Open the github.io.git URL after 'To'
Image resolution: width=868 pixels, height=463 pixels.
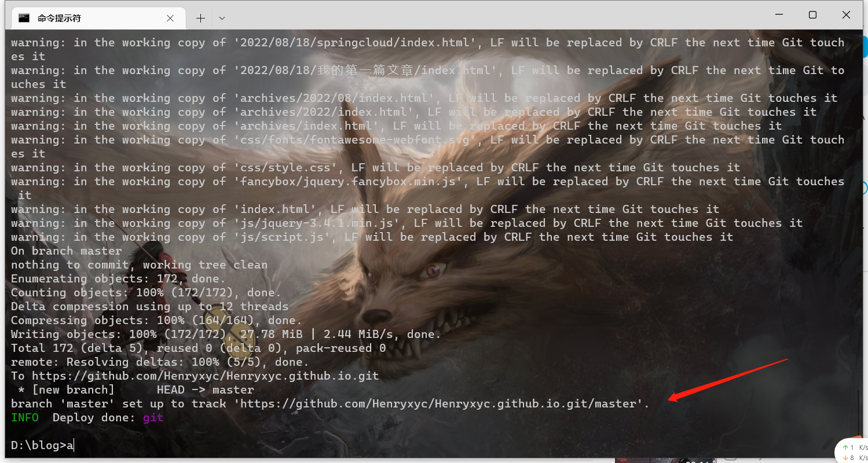click(x=206, y=376)
